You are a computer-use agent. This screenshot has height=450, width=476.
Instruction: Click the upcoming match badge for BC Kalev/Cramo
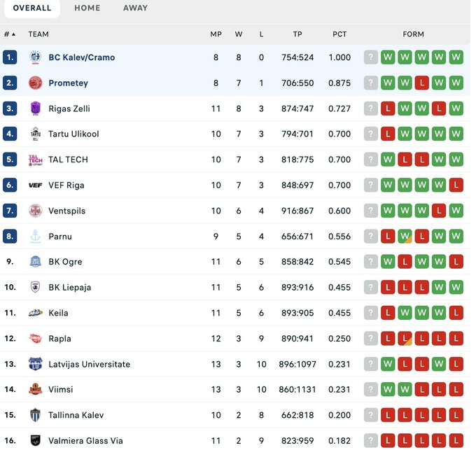(371, 57)
